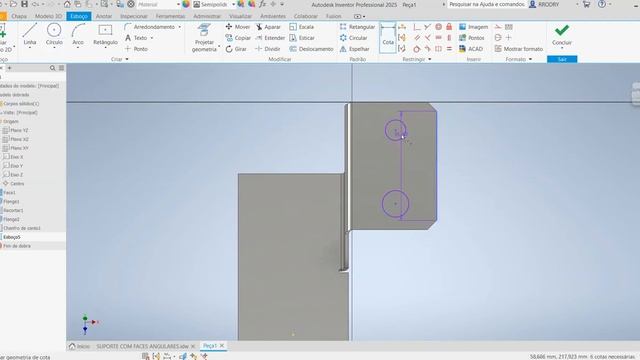Select the Aparar trim tool

click(x=268, y=27)
